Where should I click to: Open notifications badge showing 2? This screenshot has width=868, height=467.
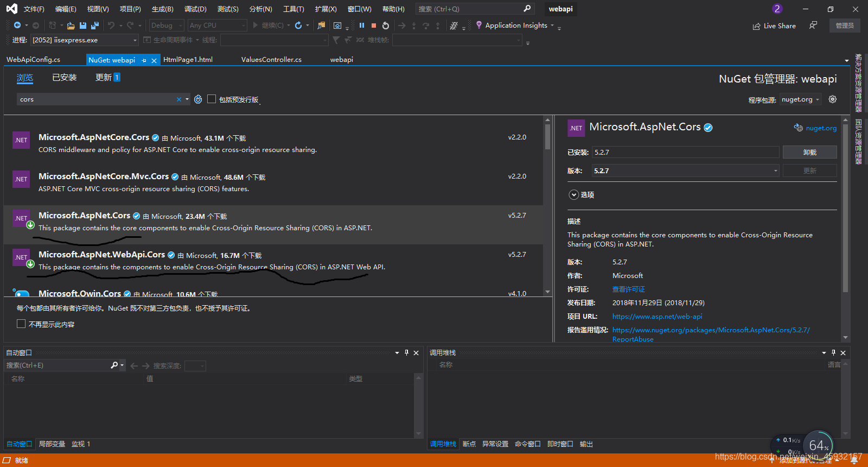pyautogui.click(x=777, y=9)
